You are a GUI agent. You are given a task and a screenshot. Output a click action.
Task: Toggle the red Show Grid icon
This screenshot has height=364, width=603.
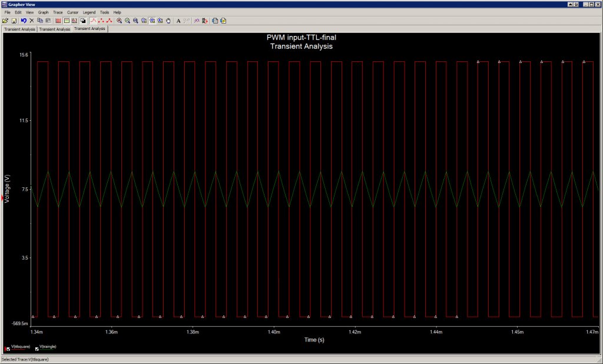pos(58,21)
